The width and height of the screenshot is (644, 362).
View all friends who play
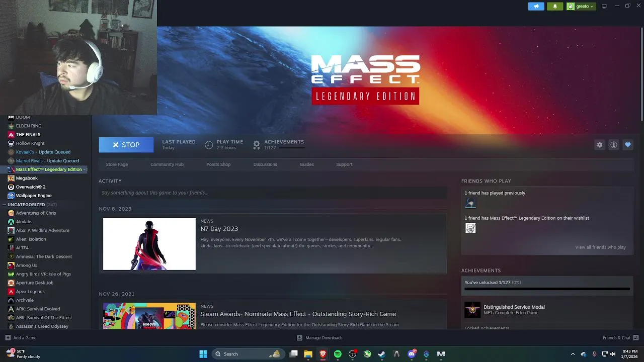click(x=600, y=247)
